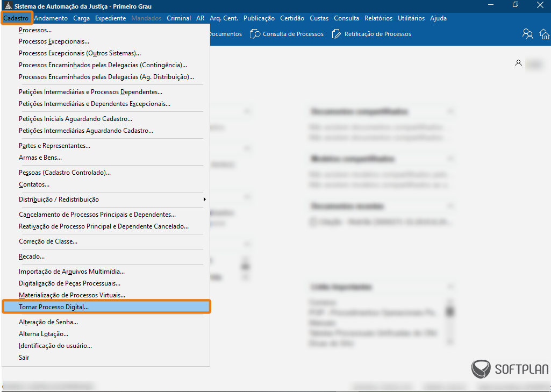Open the Criminal menu
The height and width of the screenshot is (392, 551).
pos(178,18)
